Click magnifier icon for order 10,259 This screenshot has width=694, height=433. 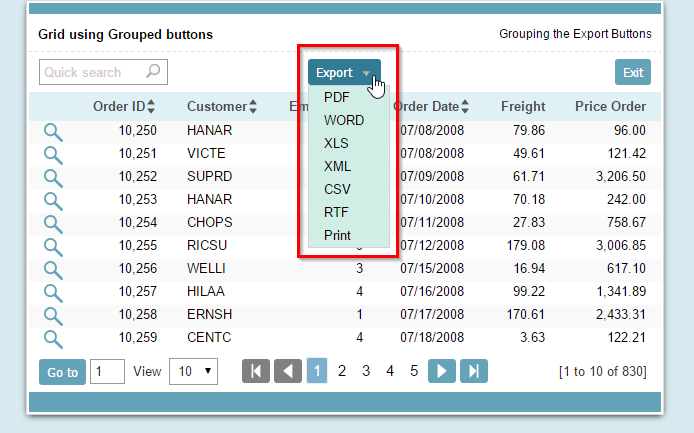pyautogui.click(x=53, y=338)
